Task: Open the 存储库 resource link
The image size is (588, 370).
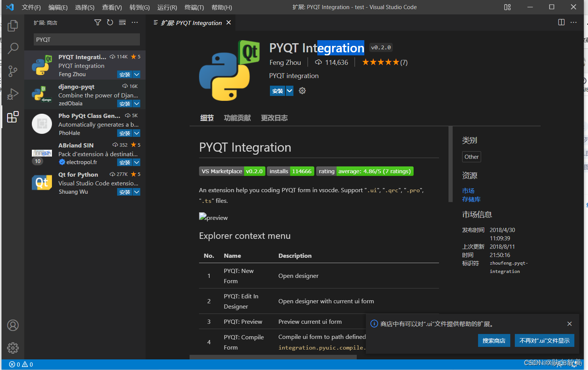Action: [x=471, y=199]
